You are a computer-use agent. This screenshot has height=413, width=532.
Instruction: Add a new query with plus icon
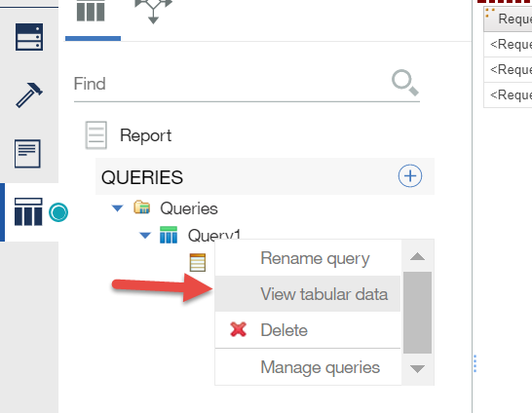pos(410,176)
